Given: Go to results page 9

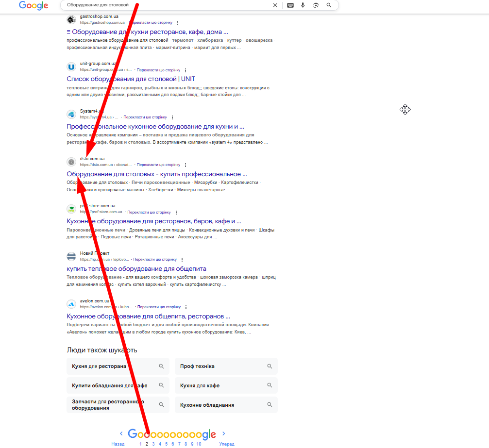Looking at the screenshot, I should tap(192, 444).
